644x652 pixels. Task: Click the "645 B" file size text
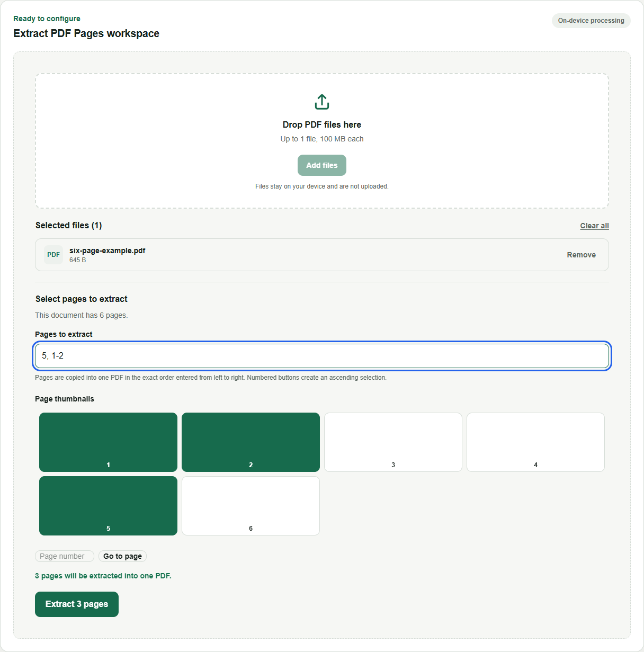point(78,260)
